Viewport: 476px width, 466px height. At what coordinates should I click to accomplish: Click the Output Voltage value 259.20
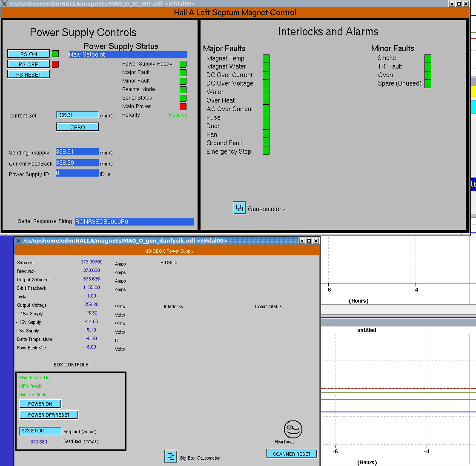coord(92,304)
